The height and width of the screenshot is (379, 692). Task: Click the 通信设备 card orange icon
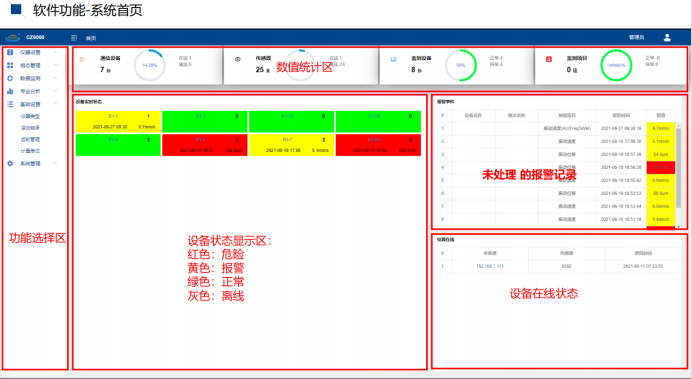click(x=82, y=59)
